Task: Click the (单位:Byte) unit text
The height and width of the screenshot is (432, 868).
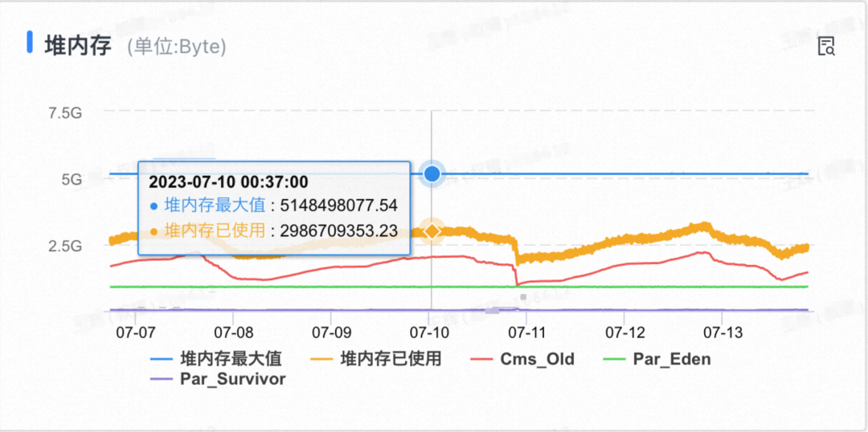Action: tap(177, 47)
